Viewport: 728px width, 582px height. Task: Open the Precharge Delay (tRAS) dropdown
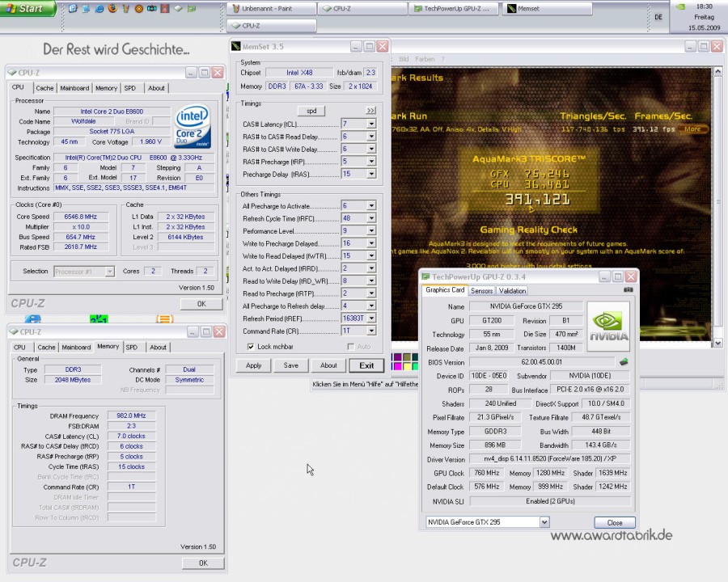click(x=371, y=174)
